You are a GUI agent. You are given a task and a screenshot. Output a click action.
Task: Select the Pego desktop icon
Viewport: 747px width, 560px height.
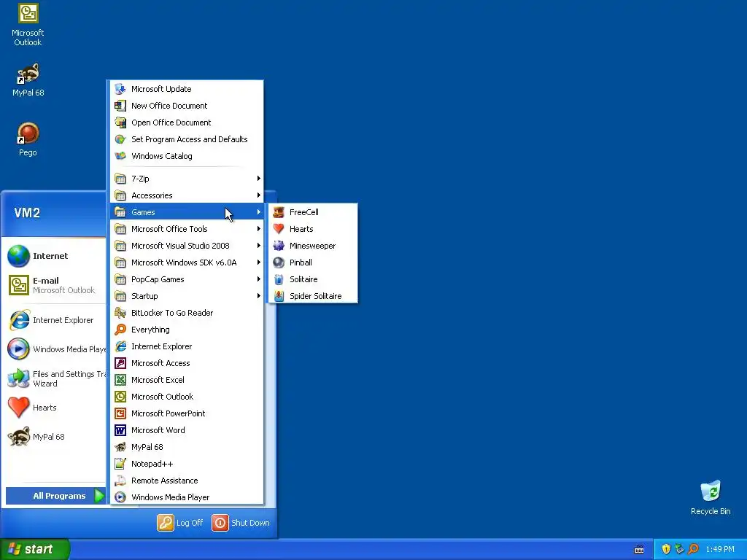pyautogui.click(x=28, y=139)
